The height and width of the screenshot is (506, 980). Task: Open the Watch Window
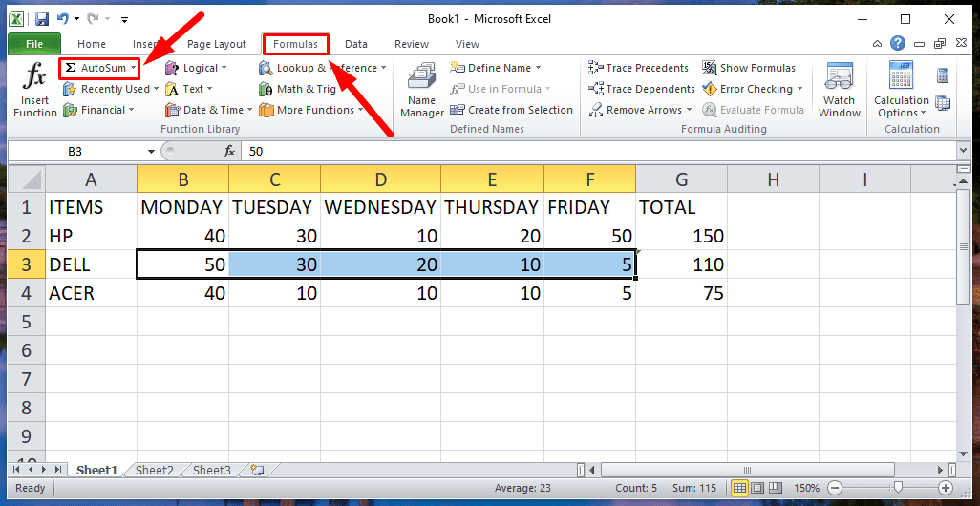839,91
